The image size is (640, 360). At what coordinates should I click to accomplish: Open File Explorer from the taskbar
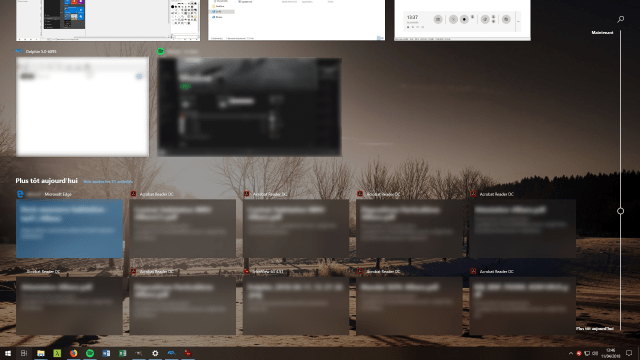(41, 353)
